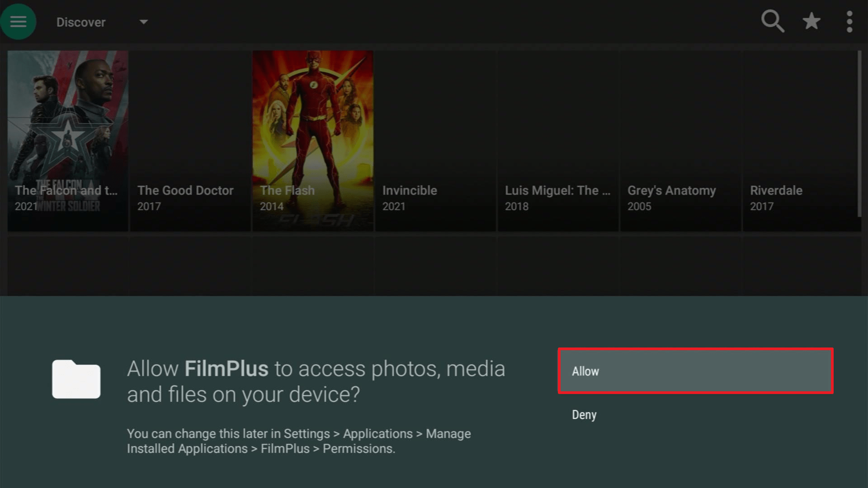The height and width of the screenshot is (488, 868).
Task: Open favorites via the star icon
Action: click(811, 21)
